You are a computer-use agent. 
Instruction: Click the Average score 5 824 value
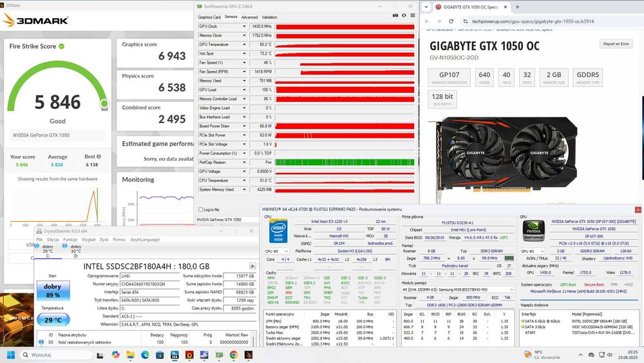57,165
